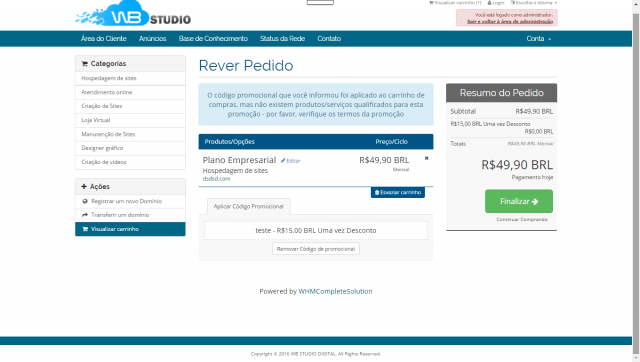The height and width of the screenshot is (362, 640).
Task: Expand the Conta dropdown menu
Action: (x=538, y=39)
